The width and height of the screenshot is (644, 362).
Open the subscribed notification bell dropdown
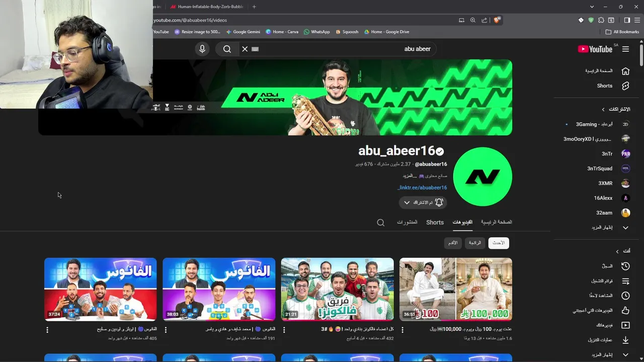423,202
